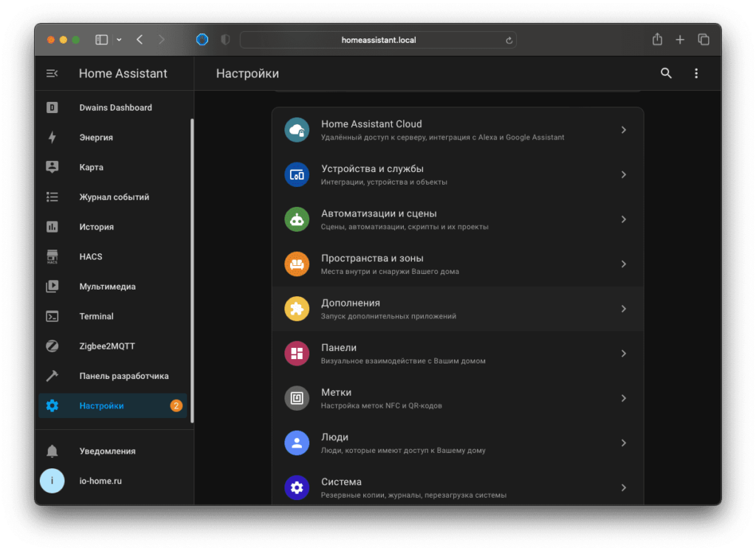756x551 pixels.
Task: Open a new Safari tab
Action: pyautogui.click(x=680, y=40)
